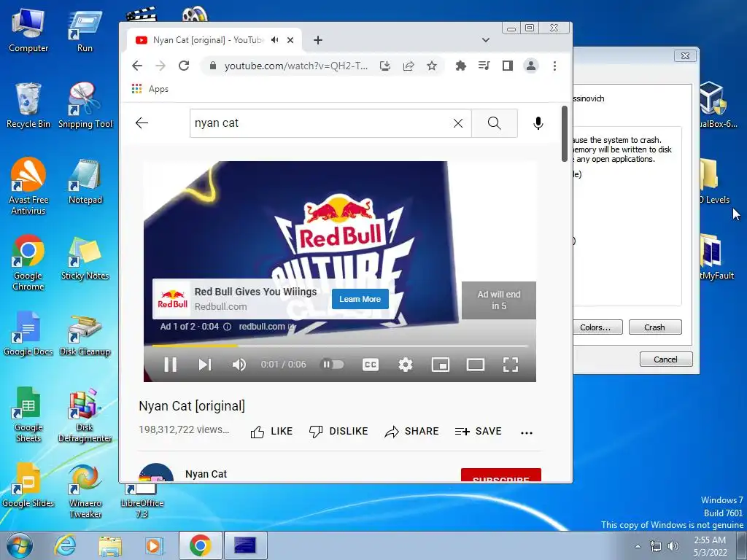Dislike the Nyan Cat video
The width and height of the screenshot is (747, 560).
(x=338, y=432)
